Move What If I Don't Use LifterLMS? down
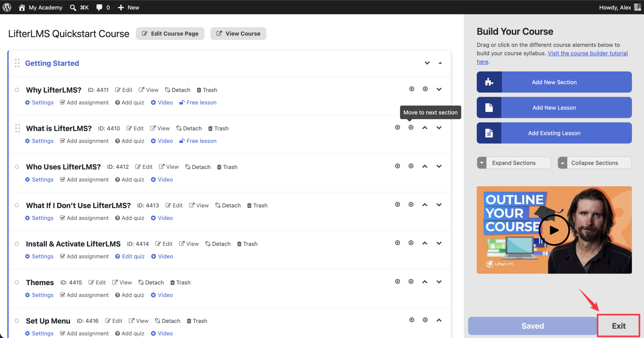The height and width of the screenshot is (338, 644). [439, 205]
